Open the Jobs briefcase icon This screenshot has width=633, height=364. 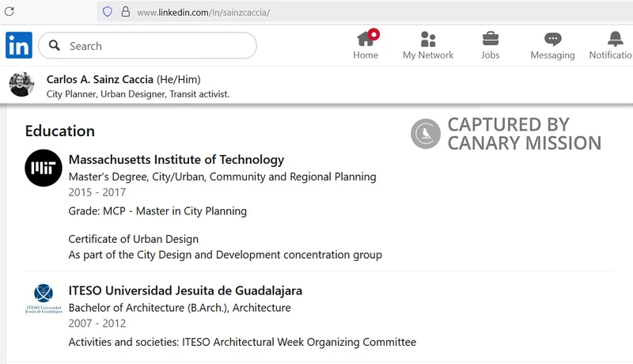491,40
